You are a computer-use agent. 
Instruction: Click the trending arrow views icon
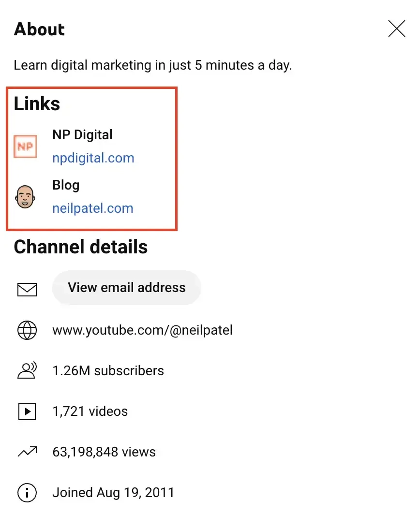27,452
